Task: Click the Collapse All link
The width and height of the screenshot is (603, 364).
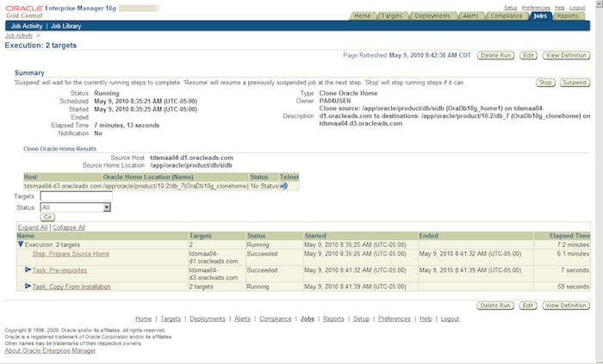Action: [x=69, y=227]
